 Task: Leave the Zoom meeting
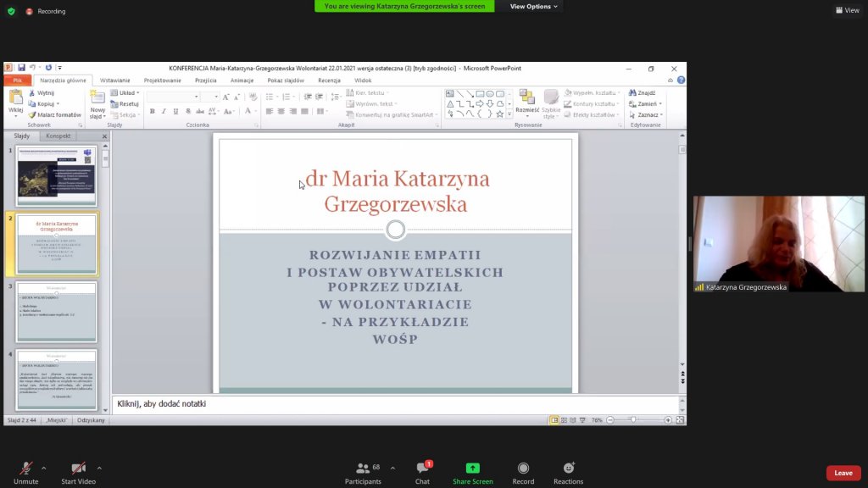click(843, 473)
